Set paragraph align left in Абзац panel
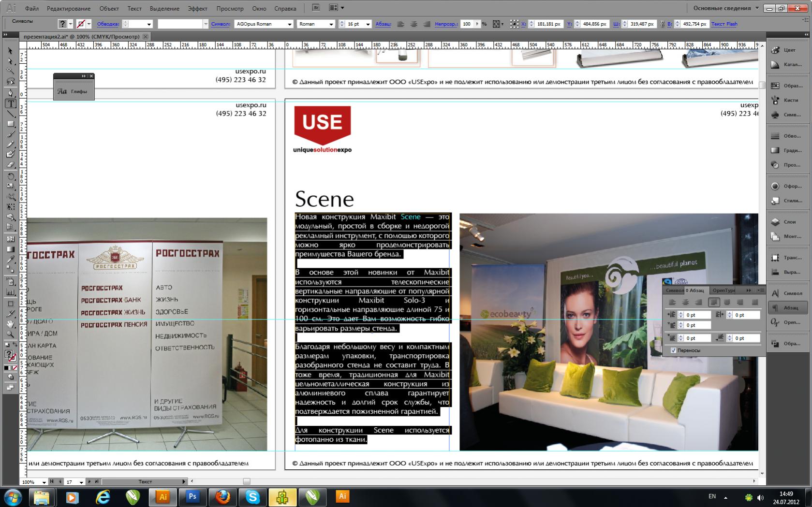 click(672, 303)
